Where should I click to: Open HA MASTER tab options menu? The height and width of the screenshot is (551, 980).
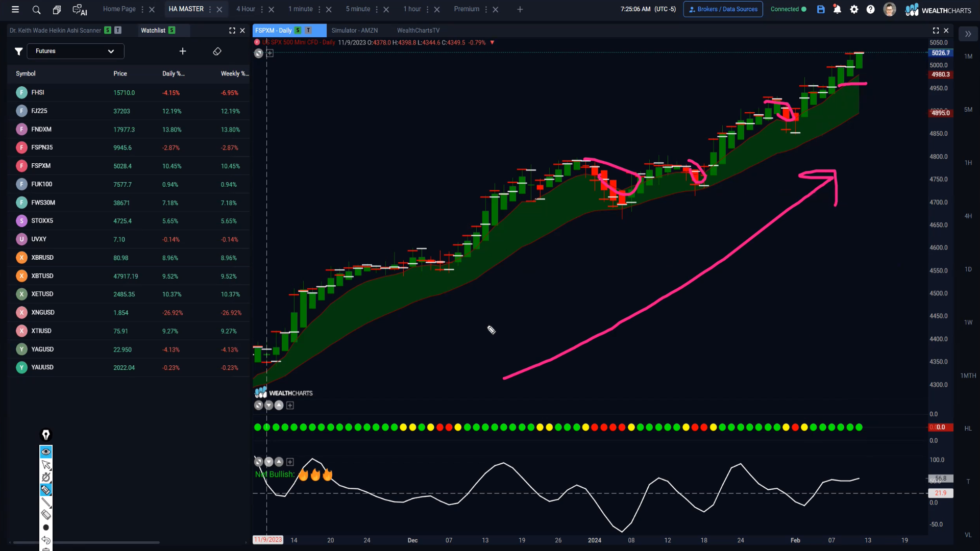[210, 9]
